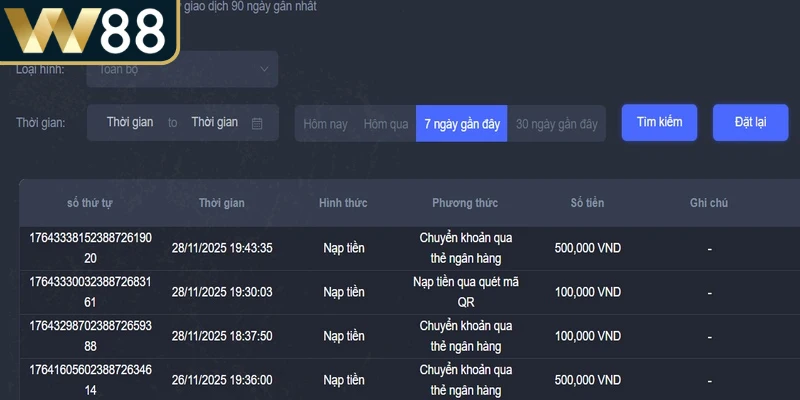Image resolution: width=800 pixels, height=400 pixels.
Task: Choose 7 ngày gần đây filter
Action: click(x=461, y=124)
